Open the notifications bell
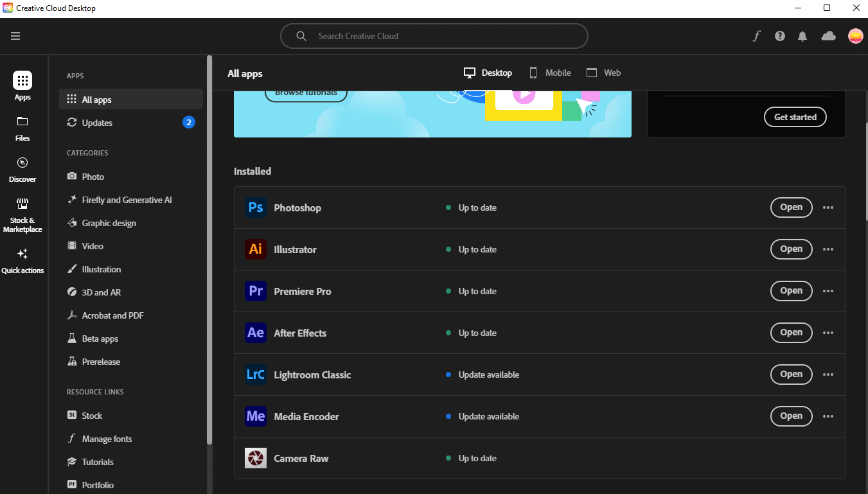 pos(802,36)
